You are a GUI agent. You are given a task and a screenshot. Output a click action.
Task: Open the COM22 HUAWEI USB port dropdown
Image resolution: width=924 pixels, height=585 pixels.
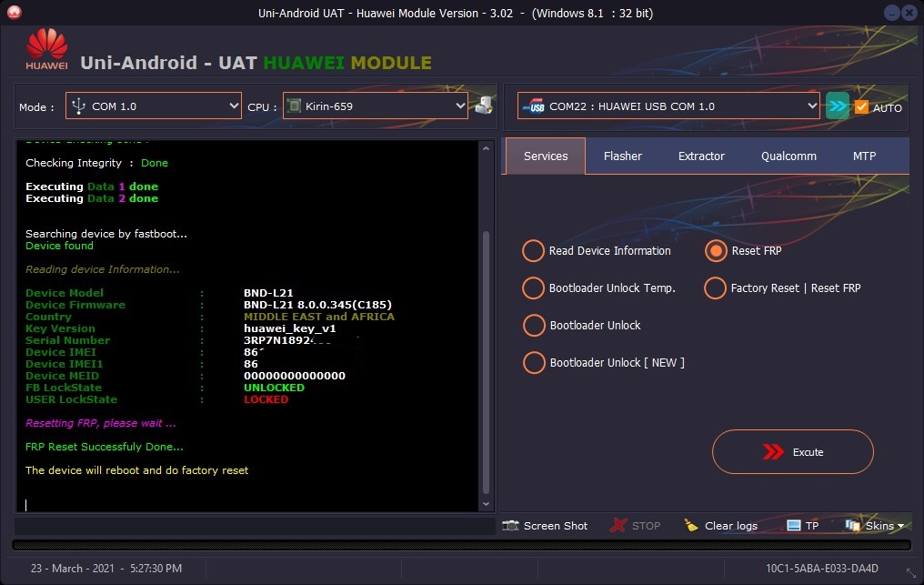pyautogui.click(x=668, y=106)
